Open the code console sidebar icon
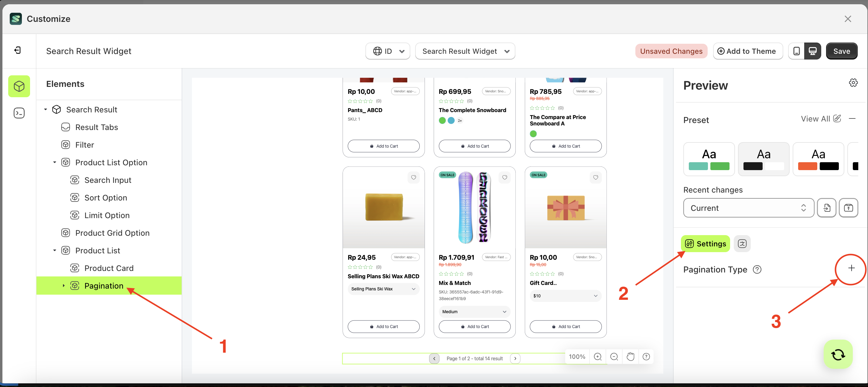Screen dimensions: 868x387 pyautogui.click(x=19, y=113)
